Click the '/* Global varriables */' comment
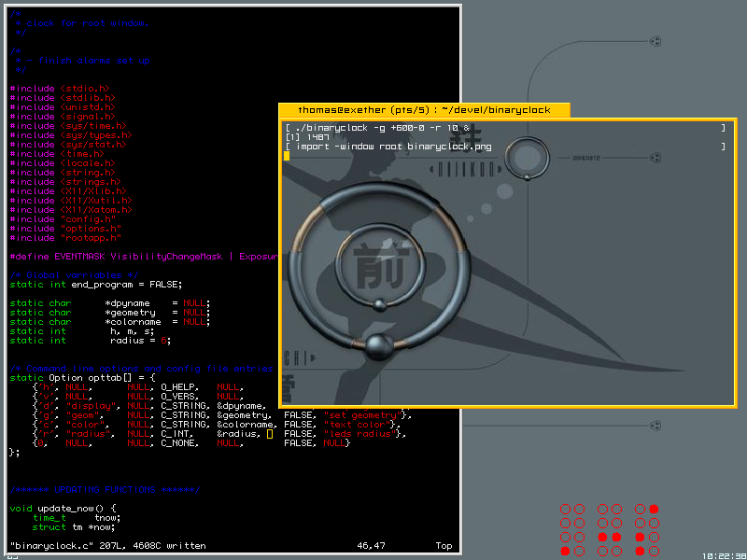 [x=74, y=274]
